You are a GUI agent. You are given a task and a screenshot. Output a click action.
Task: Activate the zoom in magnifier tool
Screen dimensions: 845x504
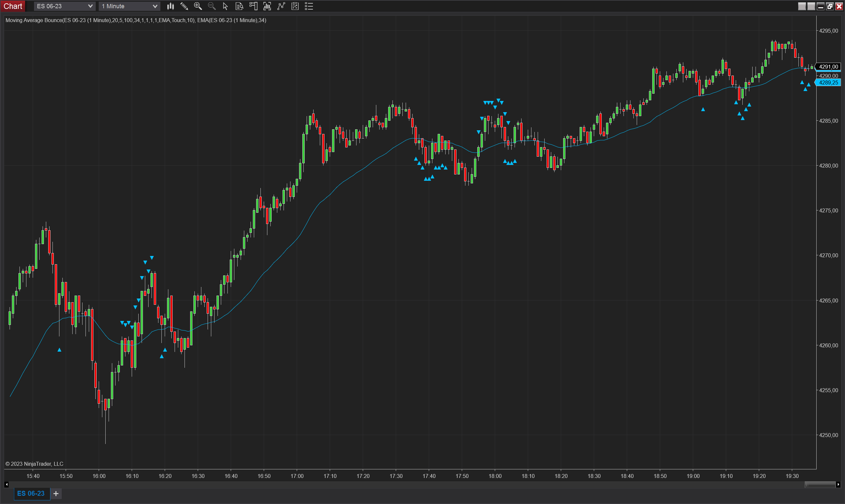198,6
